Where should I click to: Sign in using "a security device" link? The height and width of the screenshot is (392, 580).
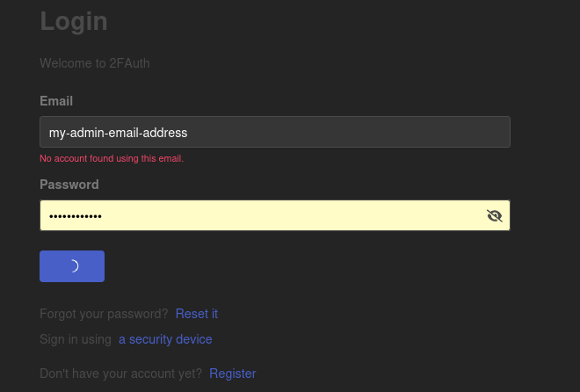point(165,339)
